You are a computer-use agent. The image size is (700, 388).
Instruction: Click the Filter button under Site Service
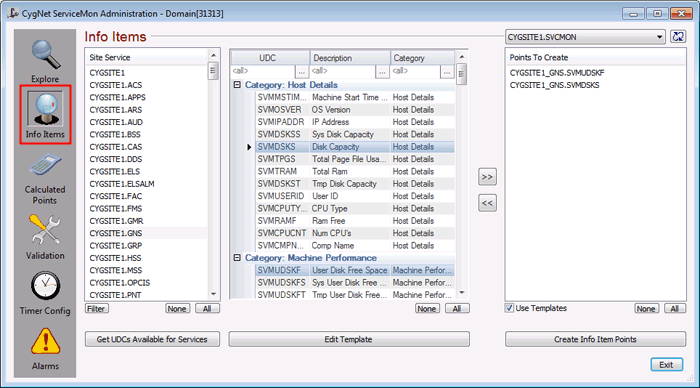(96, 309)
